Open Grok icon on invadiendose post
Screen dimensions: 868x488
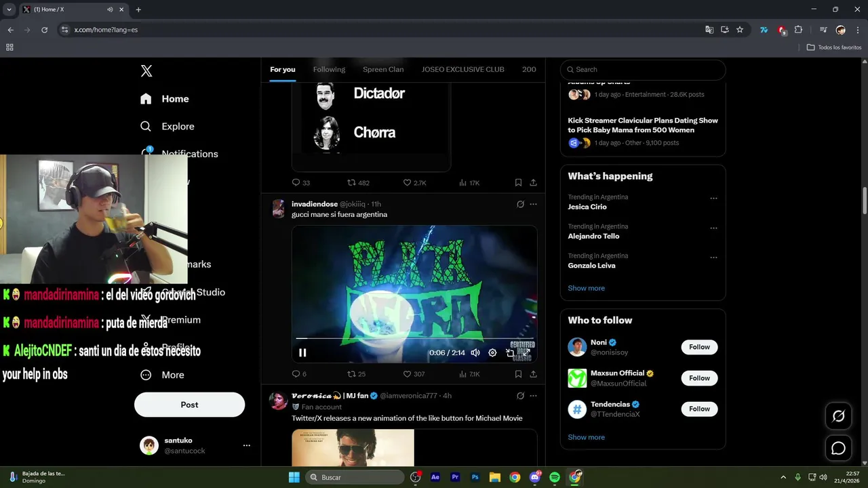[520, 204]
